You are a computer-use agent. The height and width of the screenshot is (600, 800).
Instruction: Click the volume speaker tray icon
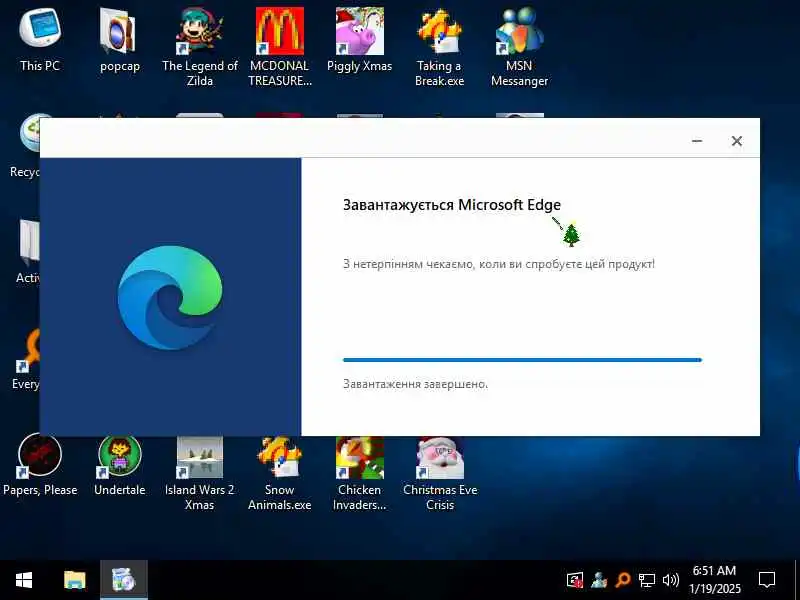(670, 580)
